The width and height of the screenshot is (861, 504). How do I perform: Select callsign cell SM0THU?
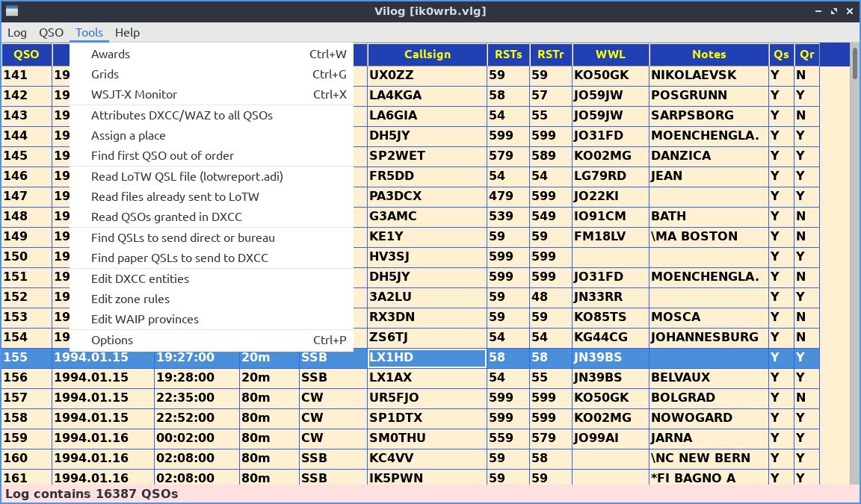tap(428, 438)
